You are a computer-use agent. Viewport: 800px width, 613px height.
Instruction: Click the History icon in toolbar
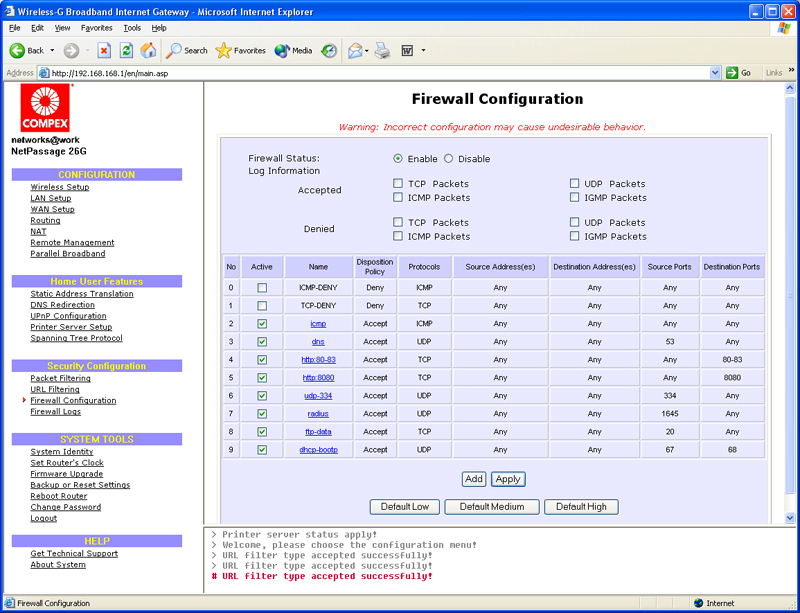[x=328, y=50]
